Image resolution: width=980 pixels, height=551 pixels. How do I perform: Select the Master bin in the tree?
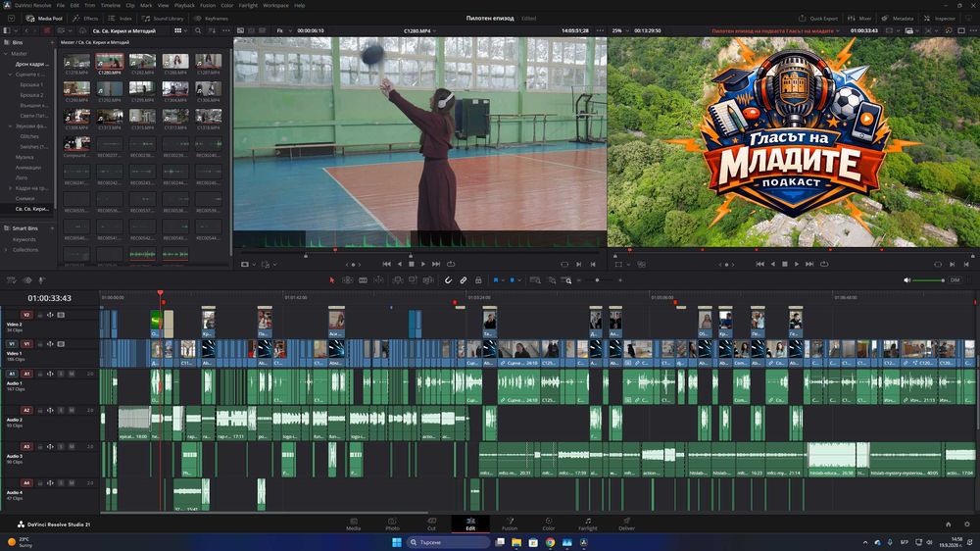click(20, 53)
